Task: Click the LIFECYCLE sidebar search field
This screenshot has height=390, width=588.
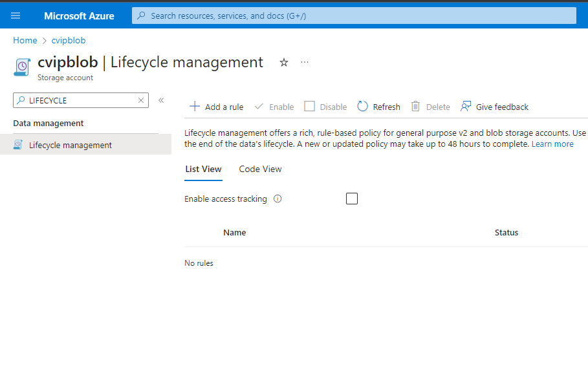Action: pos(81,100)
